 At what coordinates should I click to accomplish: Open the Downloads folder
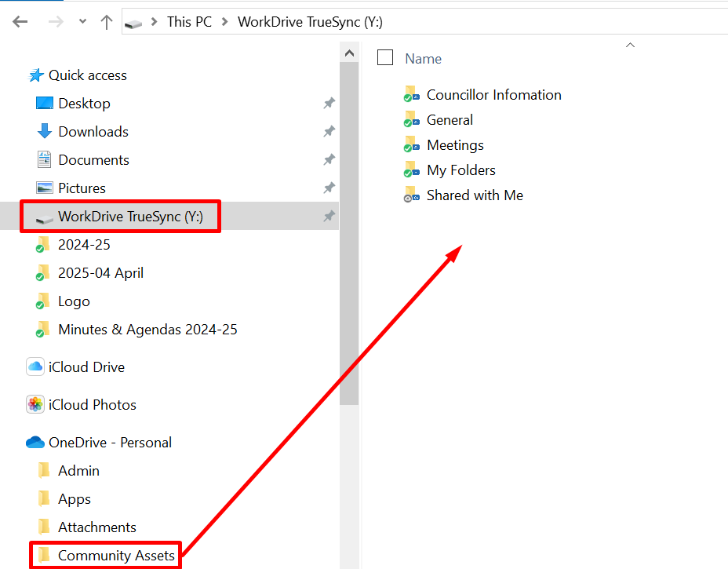93,131
